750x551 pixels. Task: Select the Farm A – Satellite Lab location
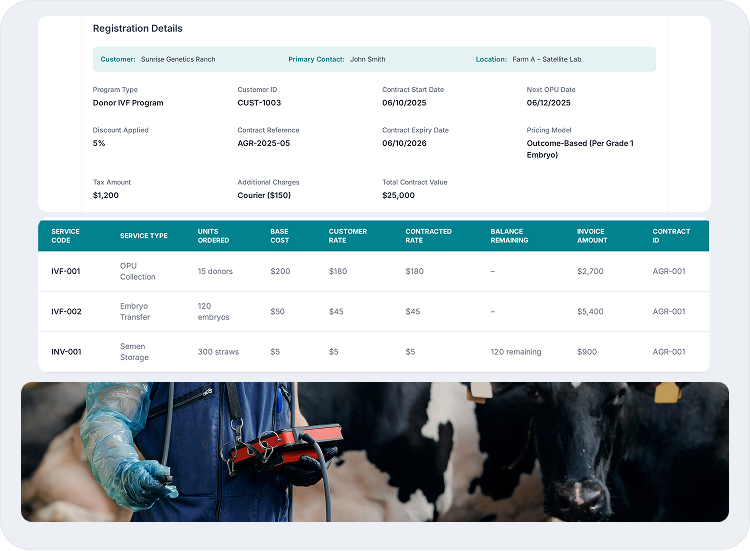pyautogui.click(x=546, y=60)
